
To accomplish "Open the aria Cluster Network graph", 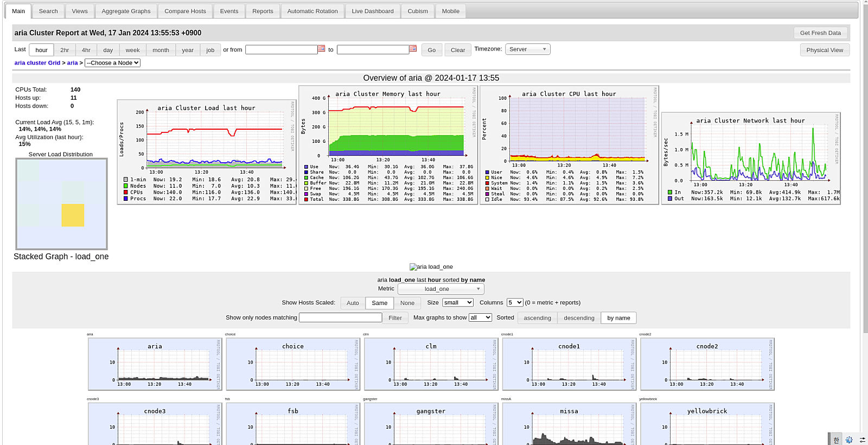I will coord(751,159).
